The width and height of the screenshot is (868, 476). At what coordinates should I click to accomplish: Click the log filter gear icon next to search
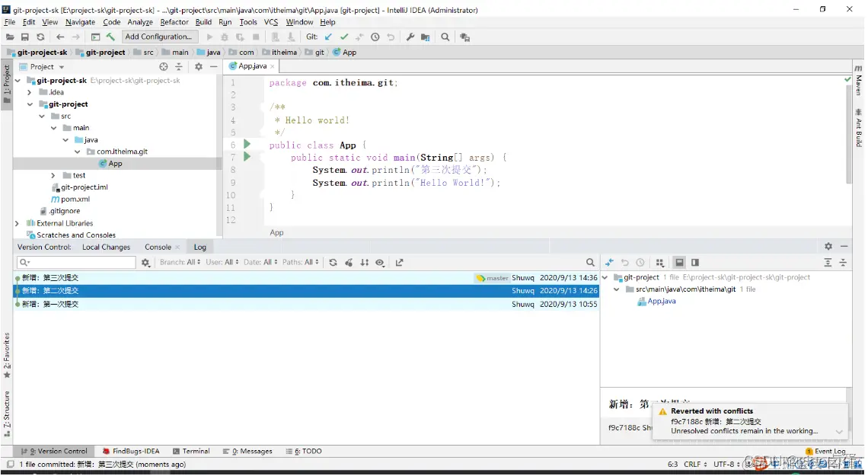(x=145, y=263)
